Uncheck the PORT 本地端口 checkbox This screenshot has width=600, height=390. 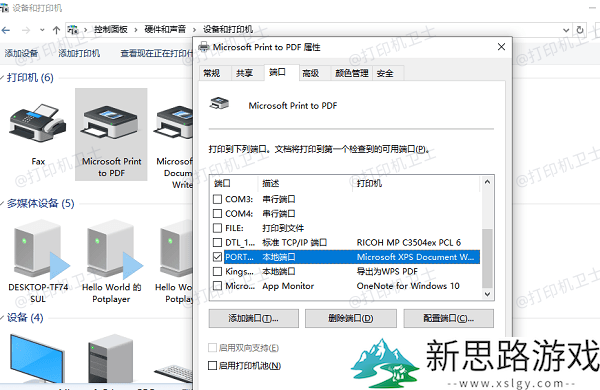pyautogui.click(x=217, y=257)
